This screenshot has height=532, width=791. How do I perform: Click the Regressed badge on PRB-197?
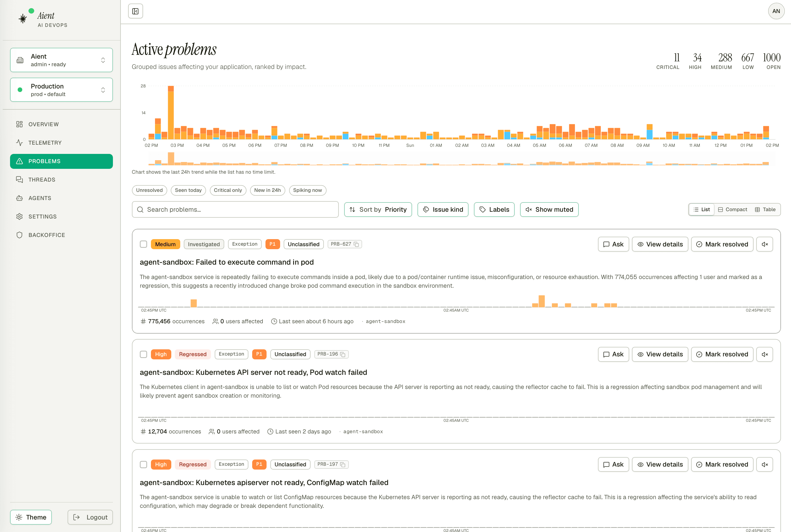click(193, 464)
